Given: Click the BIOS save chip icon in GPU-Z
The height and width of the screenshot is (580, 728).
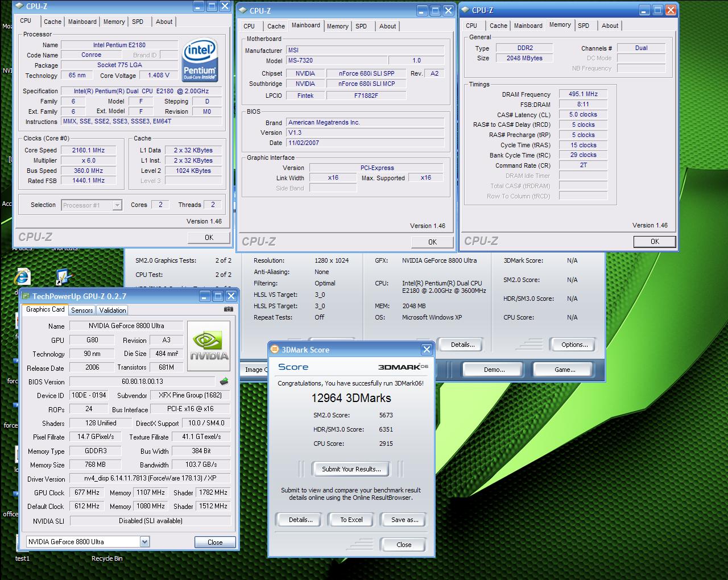Looking at the screenshot, I should tap(224, 382).
